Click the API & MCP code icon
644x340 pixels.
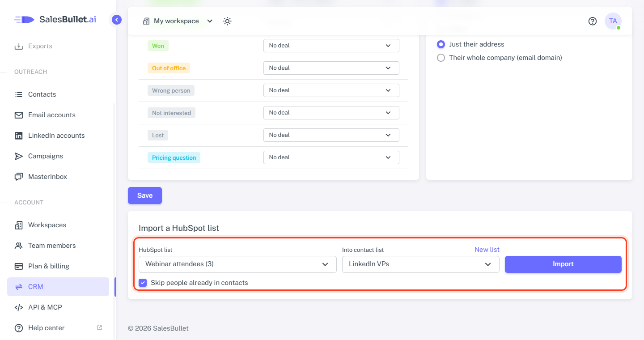click(x=19, y=307)
